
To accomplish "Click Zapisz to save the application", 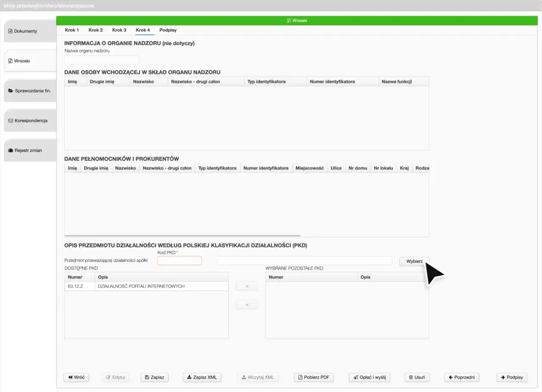I will pyautogui.click(x=154, y=377).
